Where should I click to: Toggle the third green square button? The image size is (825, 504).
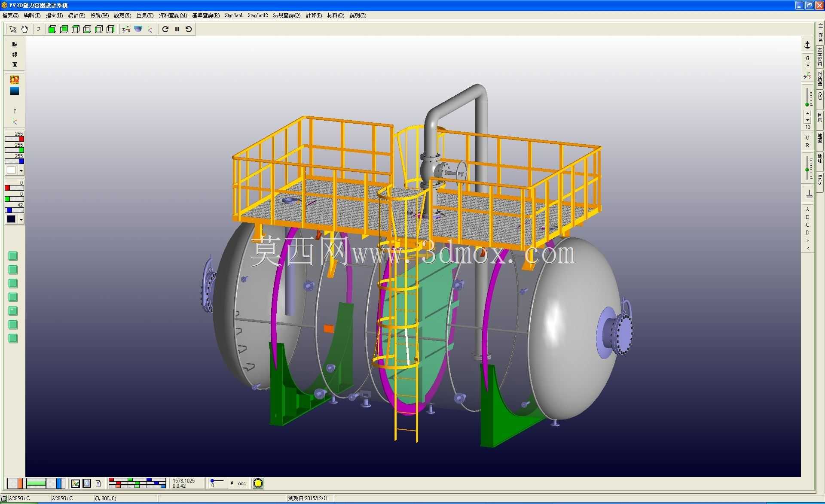point(13,284)
